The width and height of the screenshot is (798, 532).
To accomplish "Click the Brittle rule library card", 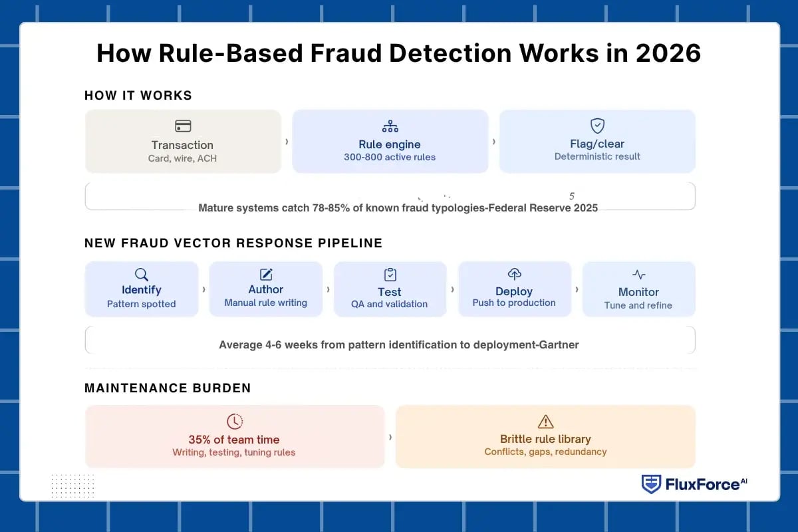I will tap(545, 436).
